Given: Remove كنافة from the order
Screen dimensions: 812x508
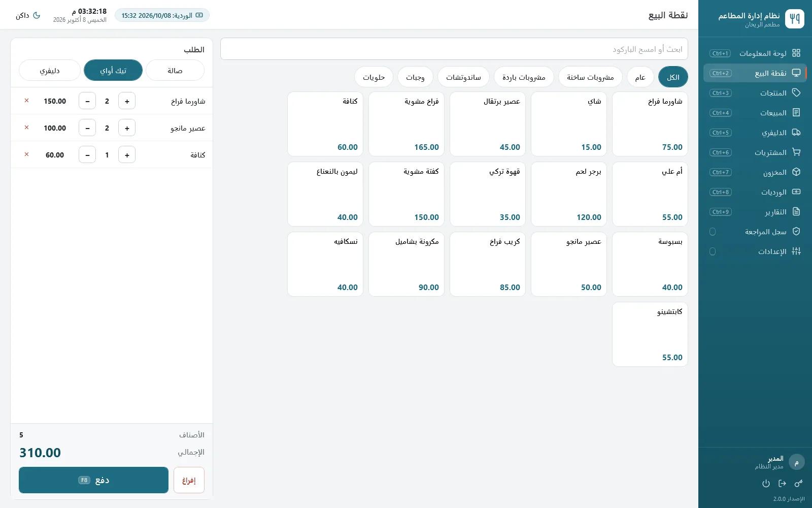Looking at the screenshot, I should tap(26, 154).
